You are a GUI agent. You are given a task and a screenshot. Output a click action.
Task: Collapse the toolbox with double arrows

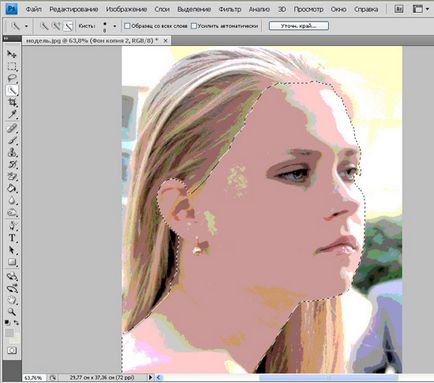tap(6, 39)
